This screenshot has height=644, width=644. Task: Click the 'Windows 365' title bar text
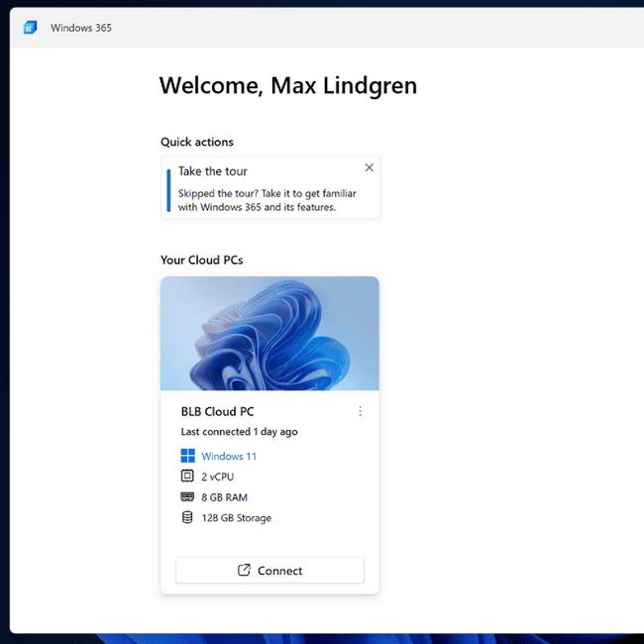(81, 28)
